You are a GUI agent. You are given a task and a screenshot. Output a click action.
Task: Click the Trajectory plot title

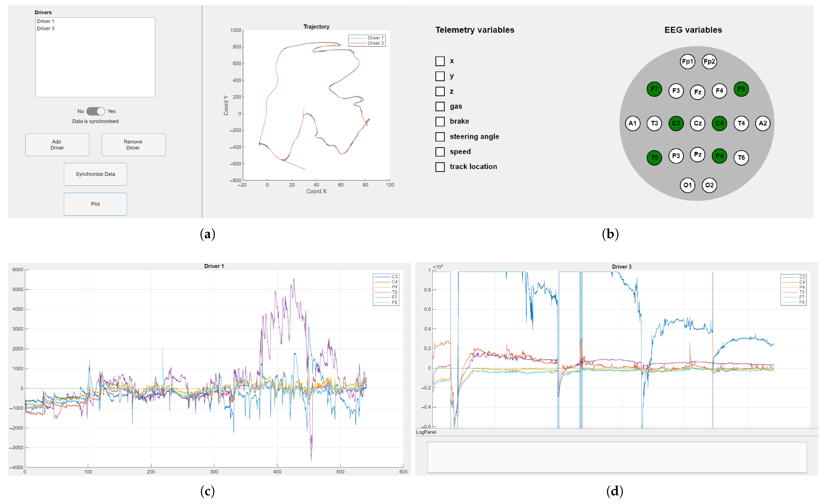316,27
